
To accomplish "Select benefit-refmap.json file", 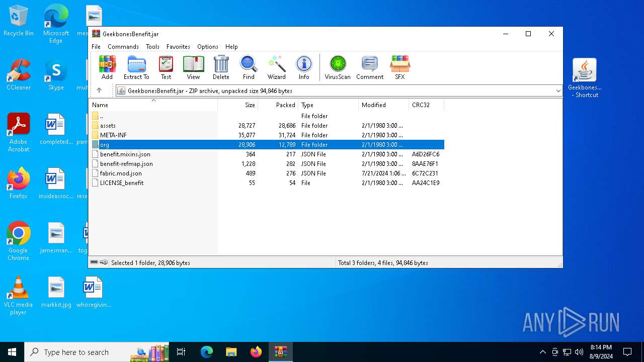I will 267,164.
